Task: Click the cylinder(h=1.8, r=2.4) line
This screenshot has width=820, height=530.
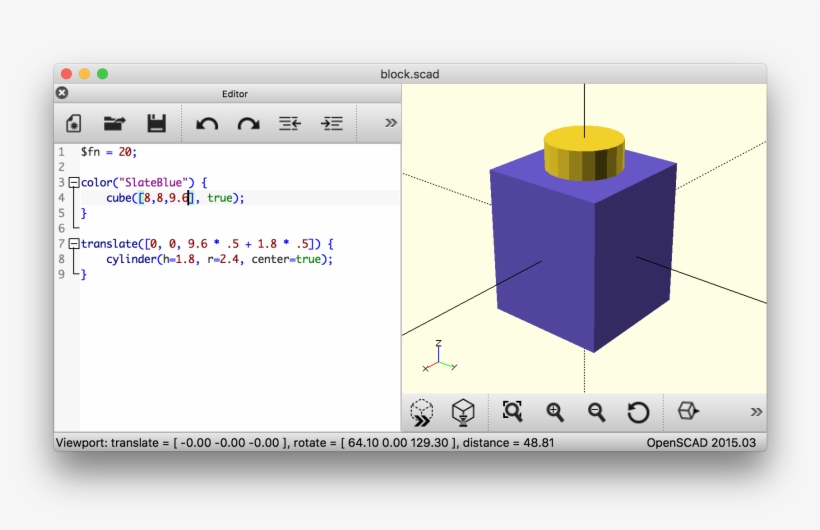Action: click(x=220, y=259)
